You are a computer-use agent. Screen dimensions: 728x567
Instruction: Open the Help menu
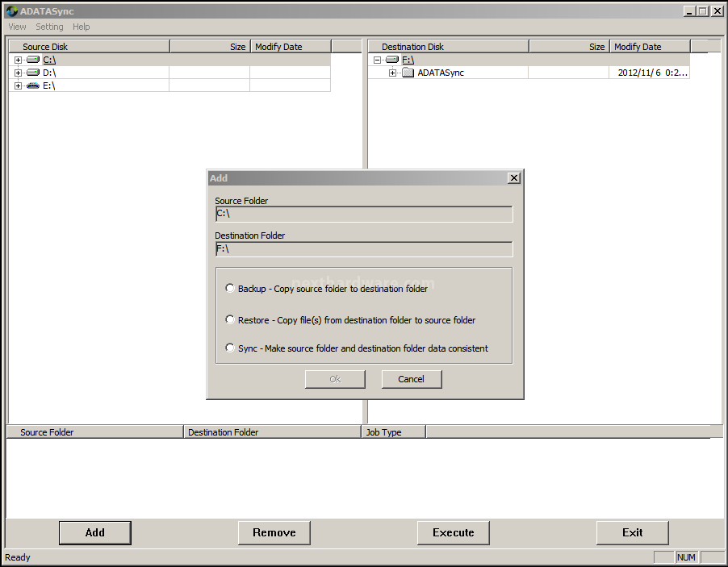82,27
